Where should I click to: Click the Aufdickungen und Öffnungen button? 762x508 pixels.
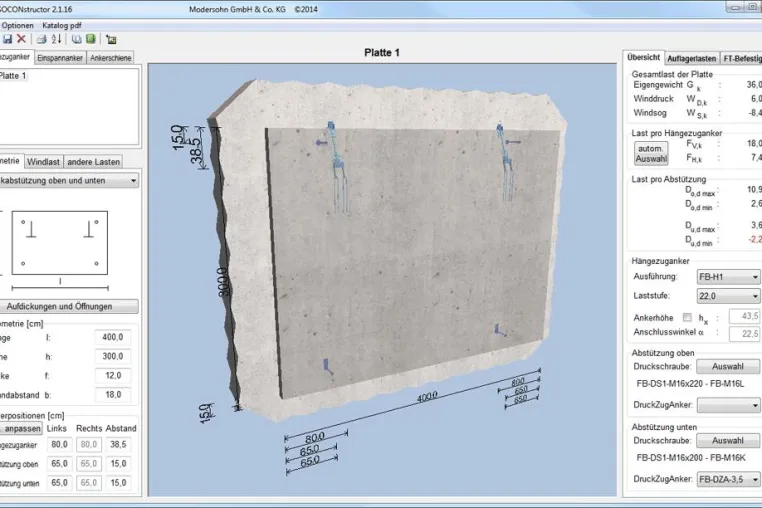[69, 306]
